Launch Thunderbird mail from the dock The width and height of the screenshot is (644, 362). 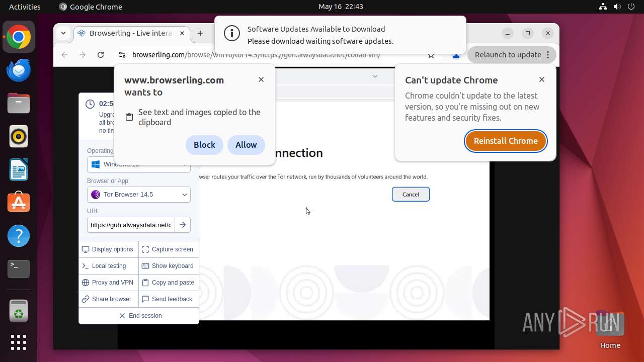pyautogui.click(x=19, y=70)
